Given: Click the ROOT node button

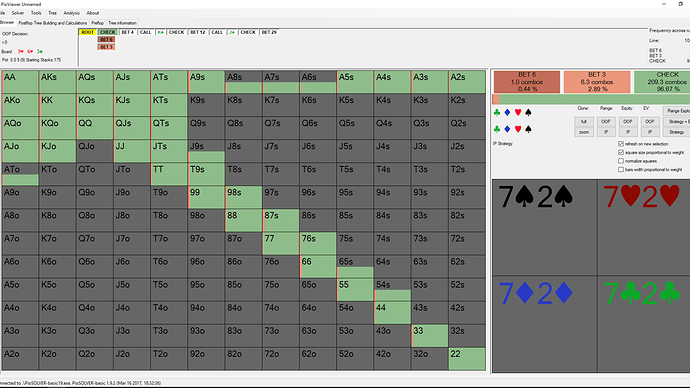Looking at the screenshot, I should [x=88, y=32].
